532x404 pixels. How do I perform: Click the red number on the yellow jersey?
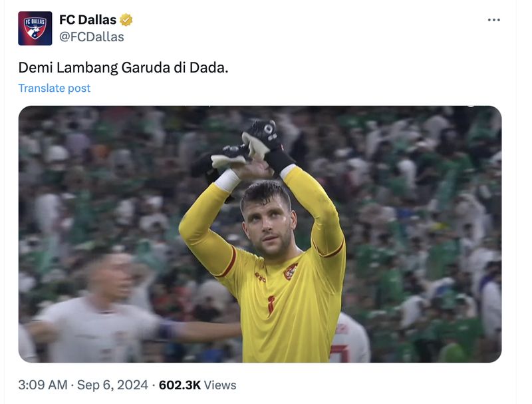(271, 305)
